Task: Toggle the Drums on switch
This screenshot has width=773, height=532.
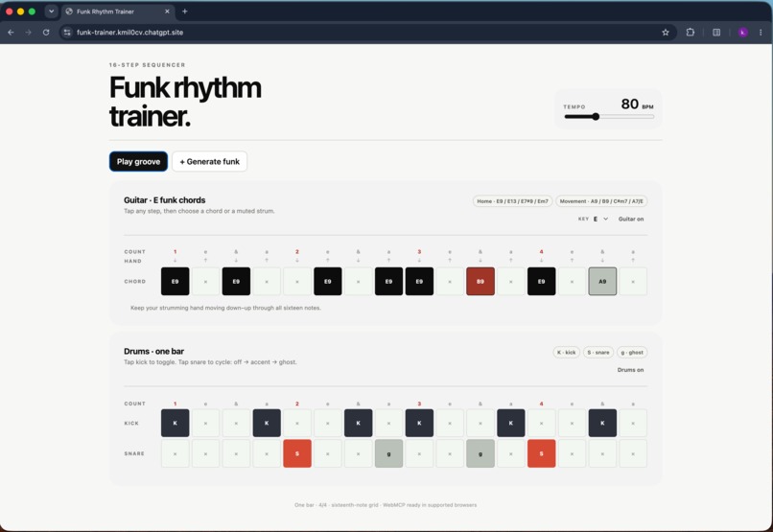Action: pos(630,370)
